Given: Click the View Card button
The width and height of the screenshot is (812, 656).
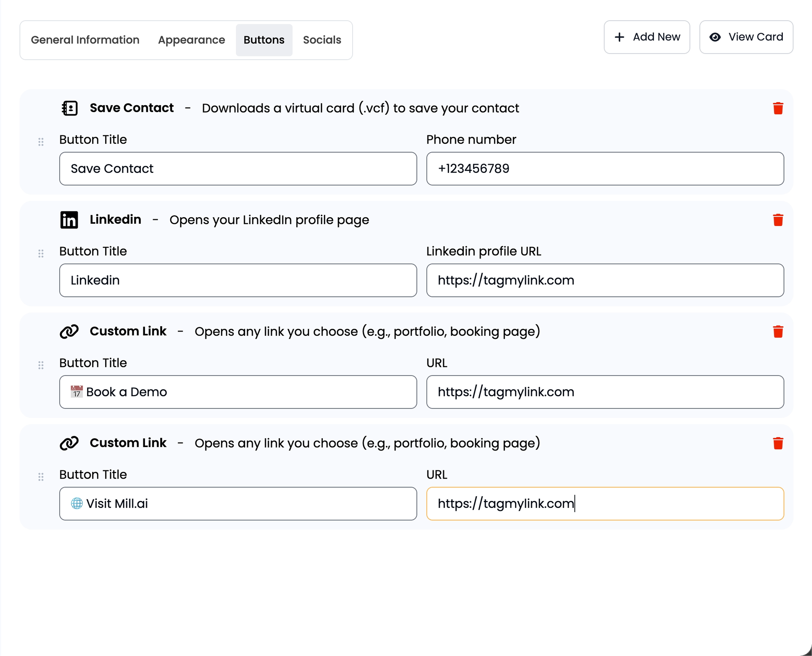Looking at the screenshot, I should 746,37.
